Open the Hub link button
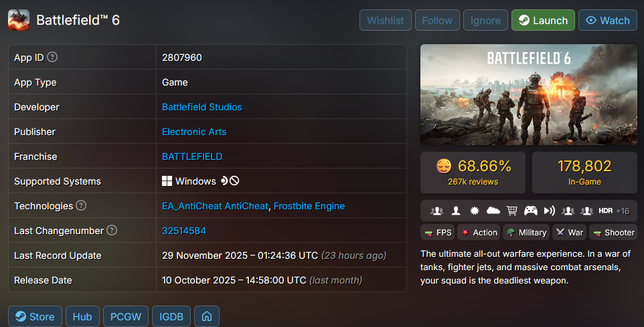 pyautogui.click(x=82, y=316)
